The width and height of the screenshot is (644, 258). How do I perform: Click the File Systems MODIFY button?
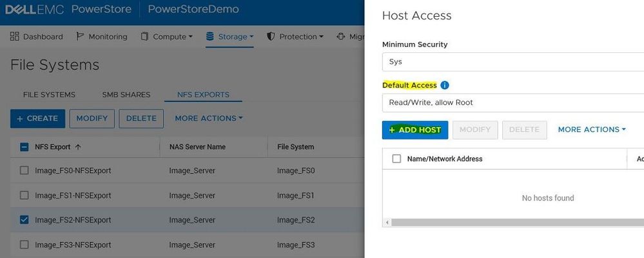click(92, 118)
